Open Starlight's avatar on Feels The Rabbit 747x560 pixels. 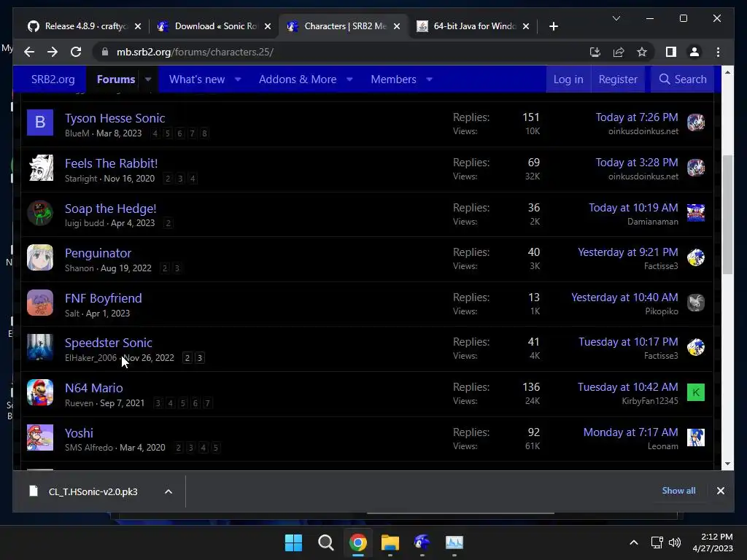40,168
